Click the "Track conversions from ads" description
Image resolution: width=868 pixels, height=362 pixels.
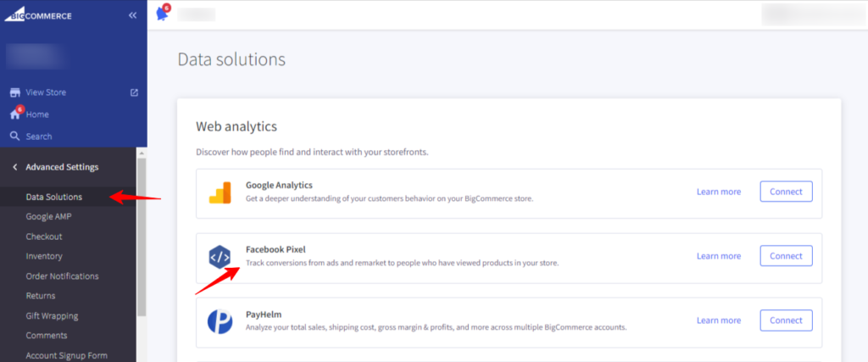click(403, 263)
